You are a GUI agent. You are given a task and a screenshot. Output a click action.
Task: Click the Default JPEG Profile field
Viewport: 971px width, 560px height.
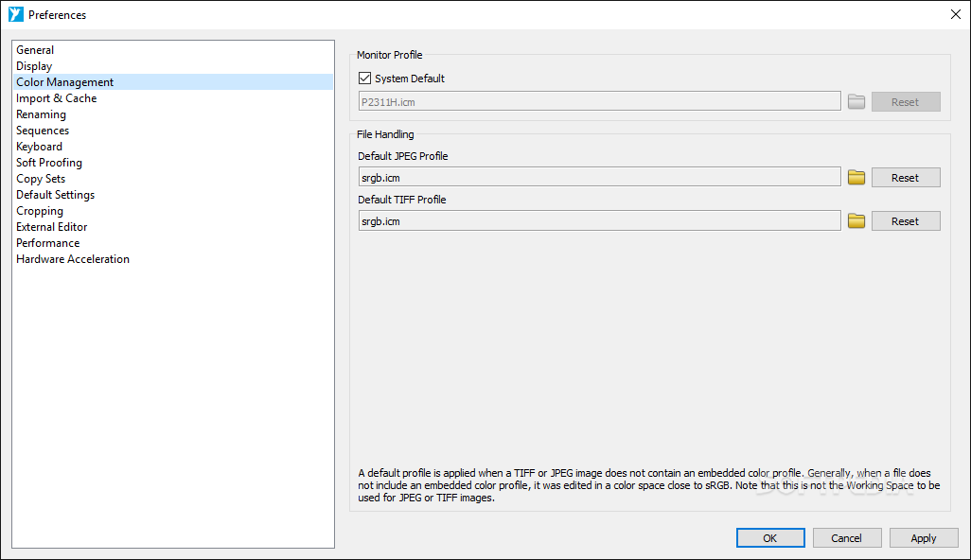pos(599,177)
